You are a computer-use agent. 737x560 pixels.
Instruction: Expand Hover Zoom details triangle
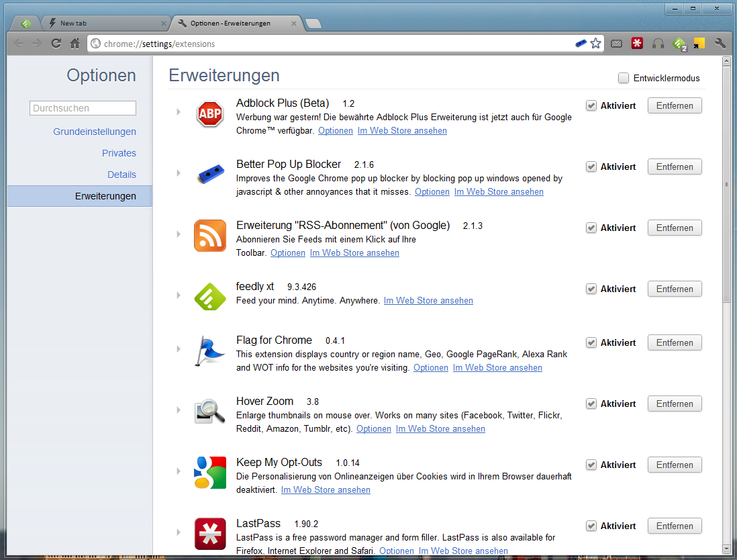point(179,410)
